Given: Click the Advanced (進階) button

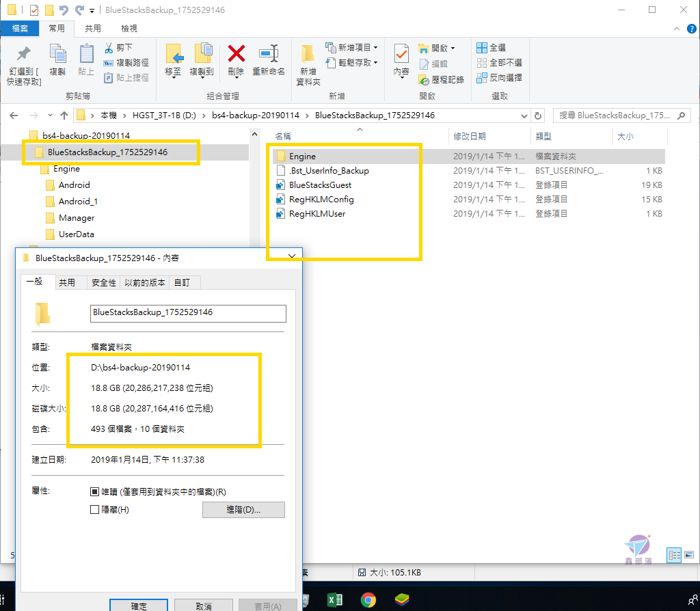Looking at the screenshot, I should [243, 510].
